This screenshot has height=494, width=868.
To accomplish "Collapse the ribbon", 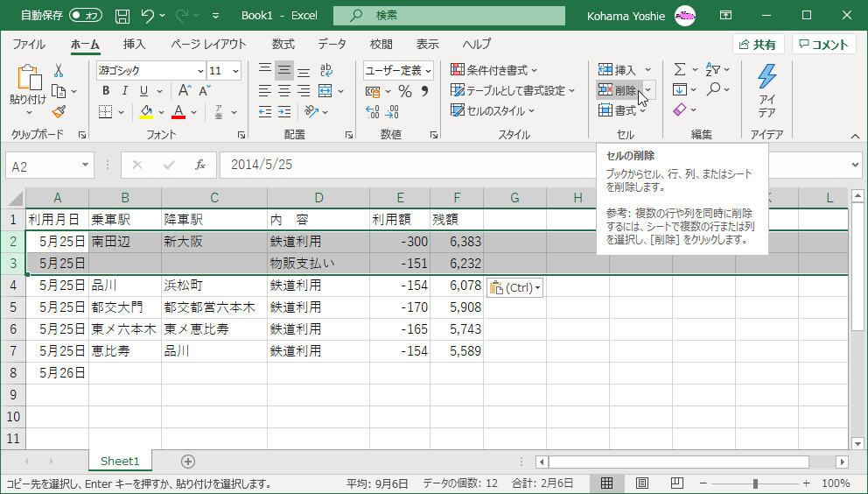I will (x=855, y=135).
